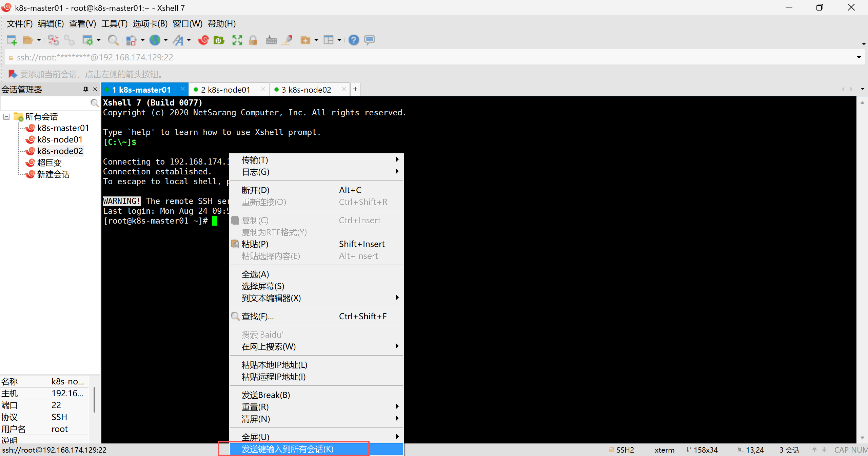Choose 发送键输入到所有会话(K) menu entry

pos(317,449)
